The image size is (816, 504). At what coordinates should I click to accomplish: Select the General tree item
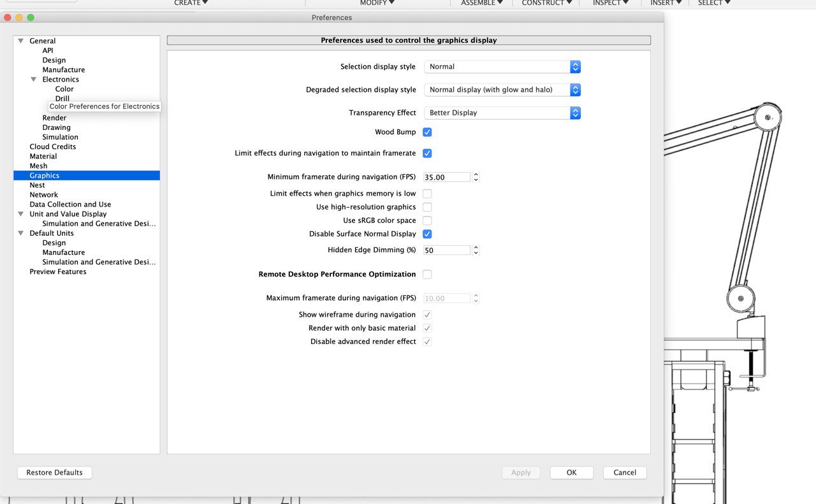point(43,41)
